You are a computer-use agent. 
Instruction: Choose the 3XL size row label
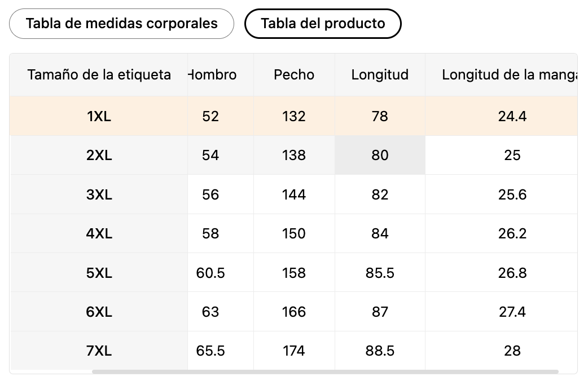[x=99, y=194]
